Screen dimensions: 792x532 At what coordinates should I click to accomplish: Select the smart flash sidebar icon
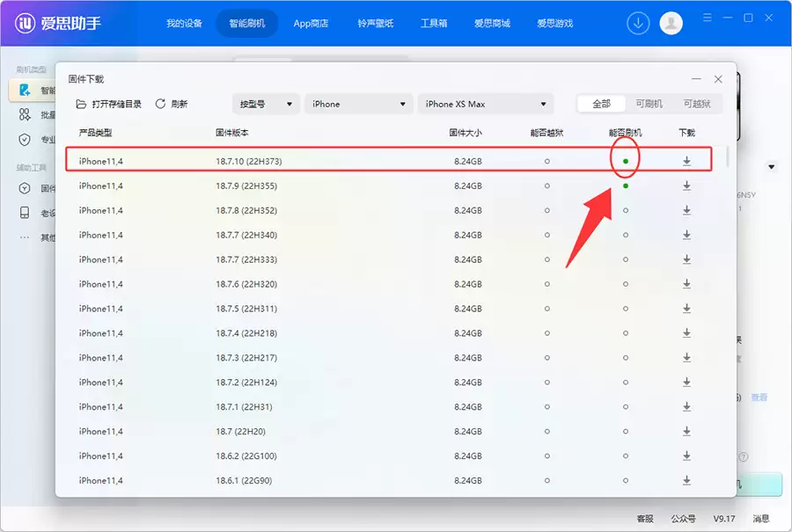25,90
